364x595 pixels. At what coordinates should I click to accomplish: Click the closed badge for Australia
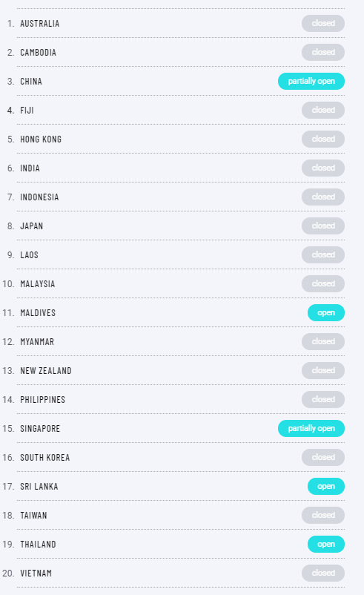pos(323,24)
